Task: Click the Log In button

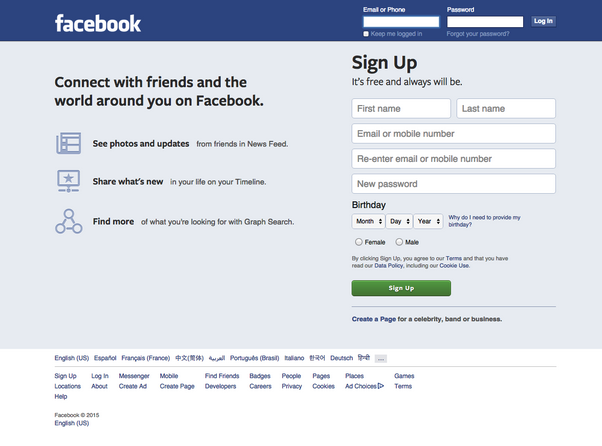Action: click(543, 21)
